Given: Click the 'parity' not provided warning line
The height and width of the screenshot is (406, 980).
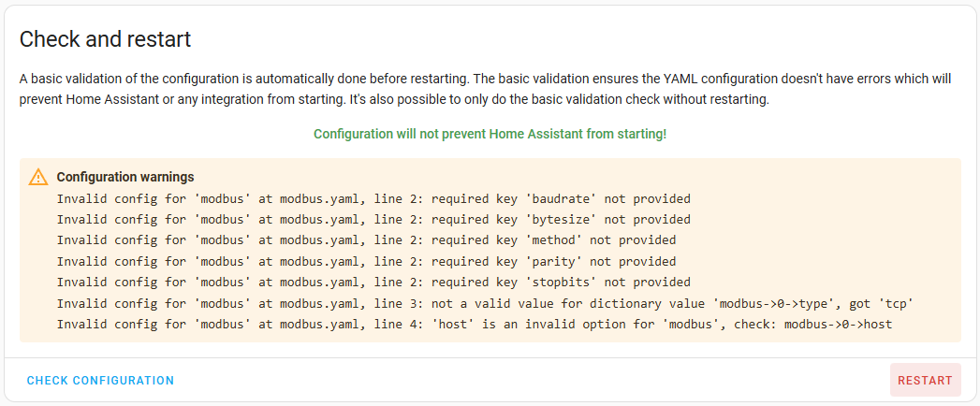Looking at the screenshot, I should pos(366,262).
